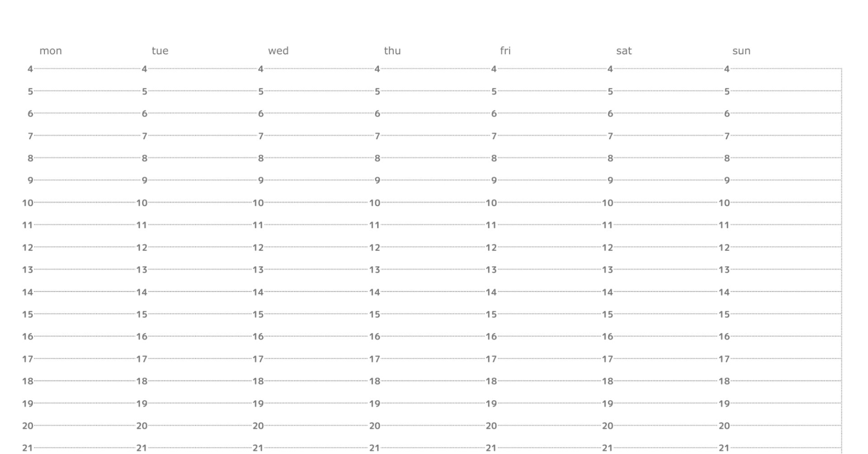Click the 10 label in sun column
Image resolution: width=868 pixels, height=454 pixels.
point(724,203)
